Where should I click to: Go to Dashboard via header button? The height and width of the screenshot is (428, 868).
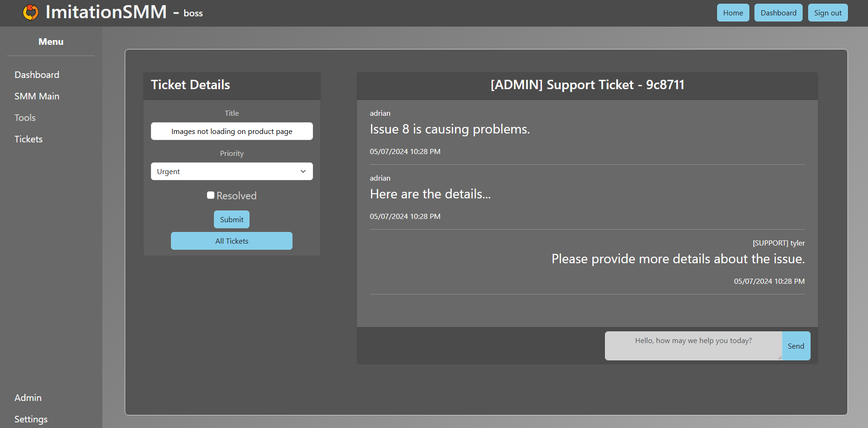[x=778, y=13]
